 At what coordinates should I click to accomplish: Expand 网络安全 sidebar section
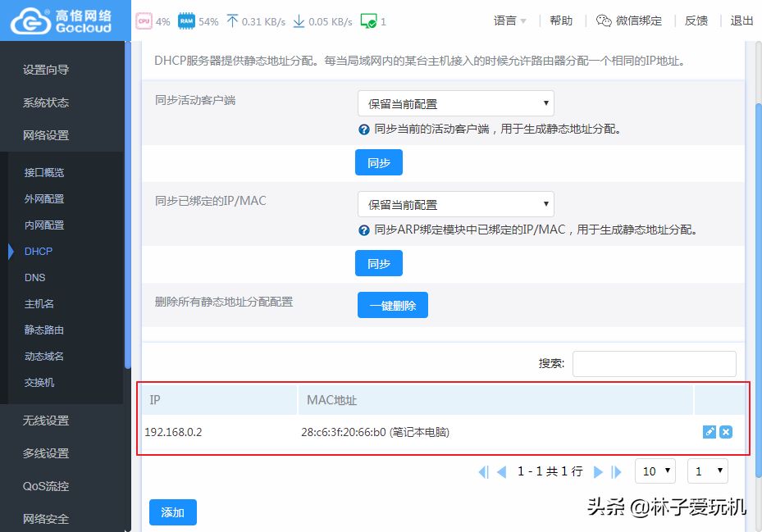pyautogui.click(x=46, y=519)
